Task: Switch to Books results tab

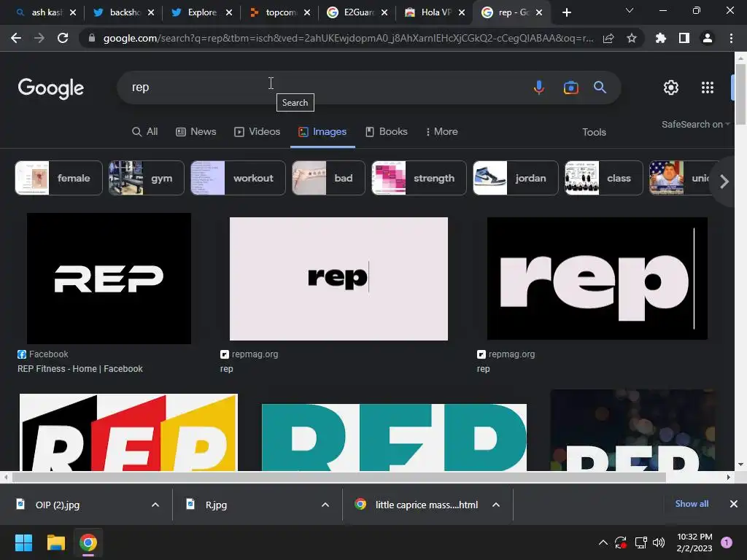Action: 387,131
